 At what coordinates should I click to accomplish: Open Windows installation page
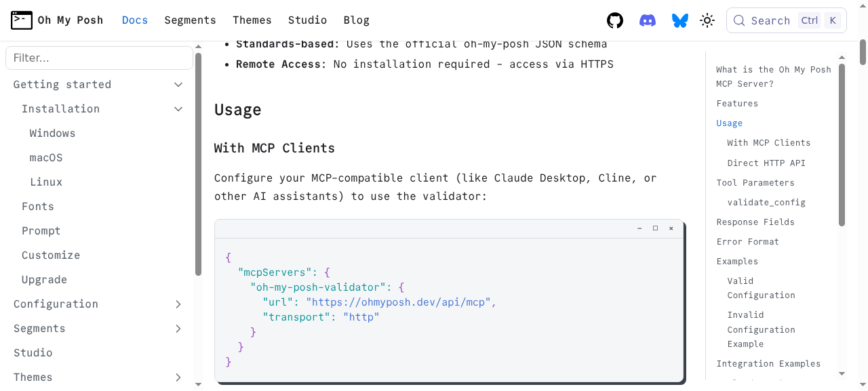click(x=52, y=133)
